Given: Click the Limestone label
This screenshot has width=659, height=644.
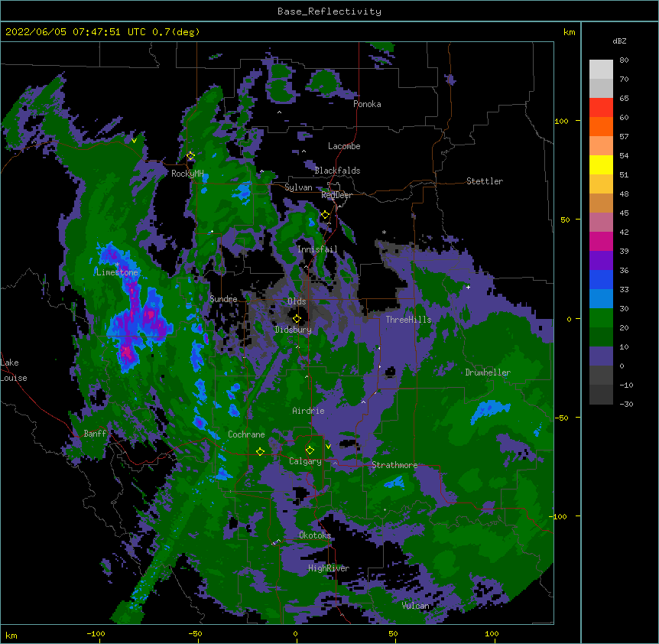Looking at the screenshot, I should (117, 272).
